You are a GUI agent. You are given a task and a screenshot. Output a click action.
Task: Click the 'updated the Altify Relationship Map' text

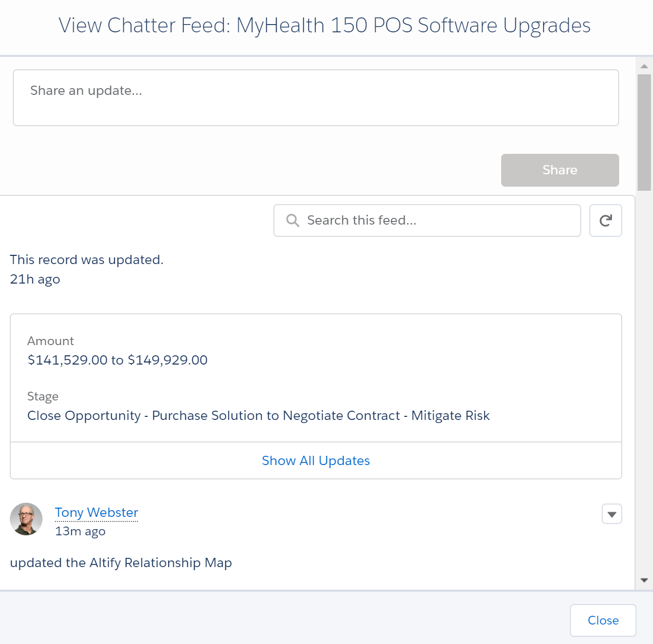pyautogui.click(x=121, y=562)
